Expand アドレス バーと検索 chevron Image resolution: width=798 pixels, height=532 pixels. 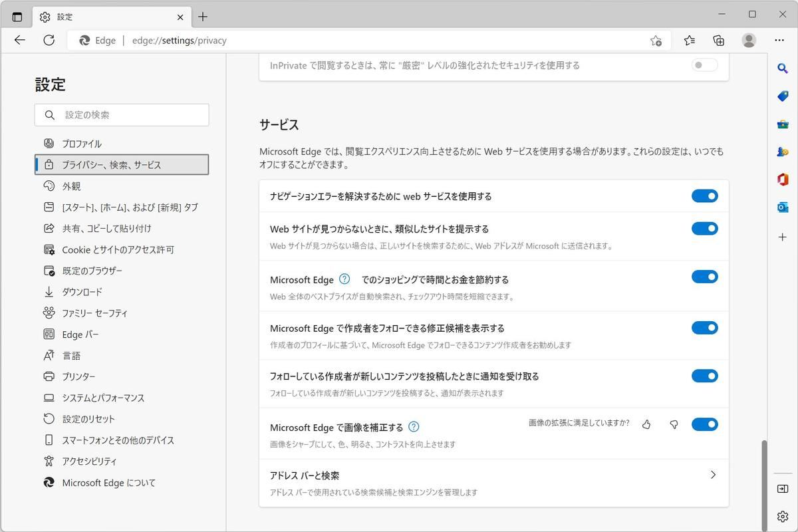[x=713, y=475]
